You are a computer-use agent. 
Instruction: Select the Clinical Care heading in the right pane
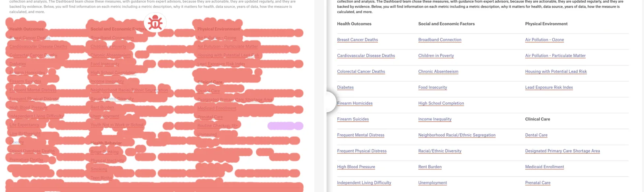point(537,119)
